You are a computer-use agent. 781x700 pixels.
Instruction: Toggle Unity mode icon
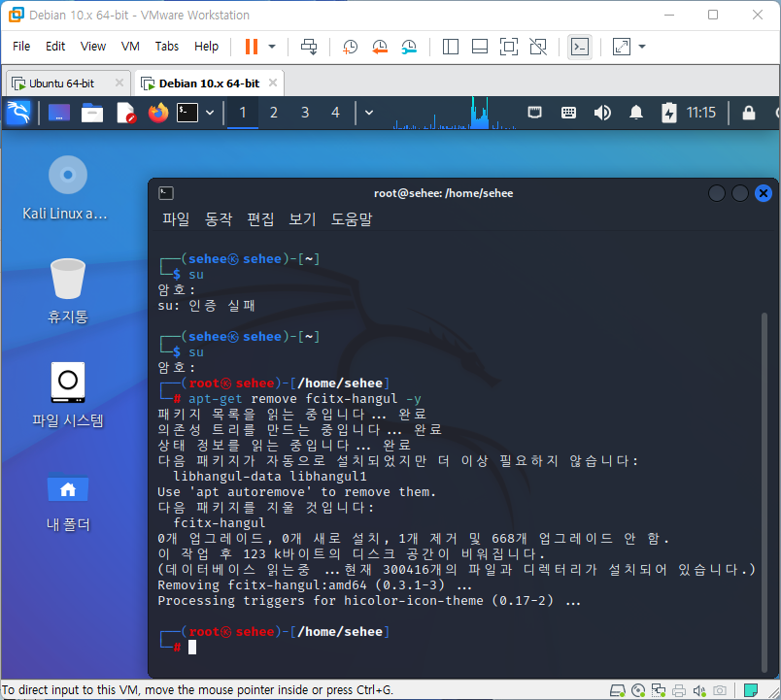tap(538, 47)
